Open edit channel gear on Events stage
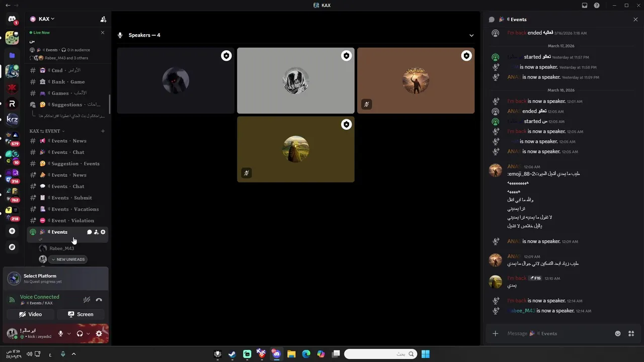This screenshot has width=644, height=362. tap(103, 232)
